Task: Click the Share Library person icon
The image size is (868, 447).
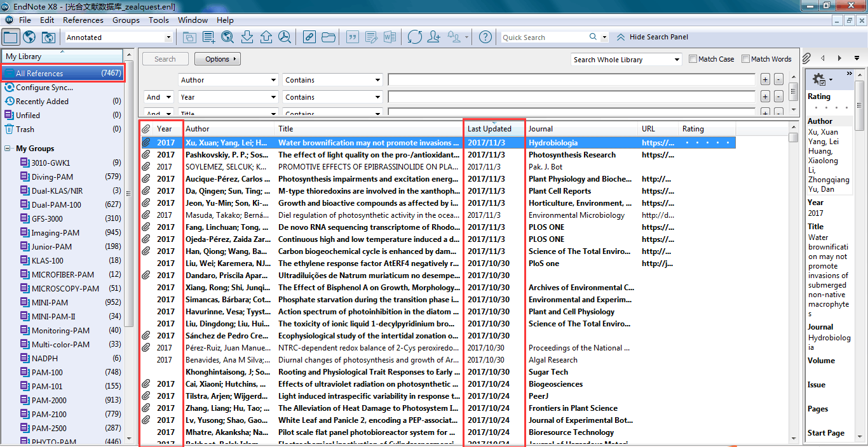Action: [434, 37]
